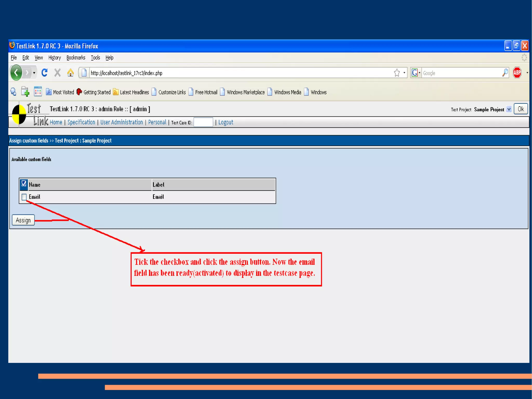The height and width of the screenshot is (399, 532).
Task: Open the Getting Started bookmark
Action: click(x=94, y=92)
